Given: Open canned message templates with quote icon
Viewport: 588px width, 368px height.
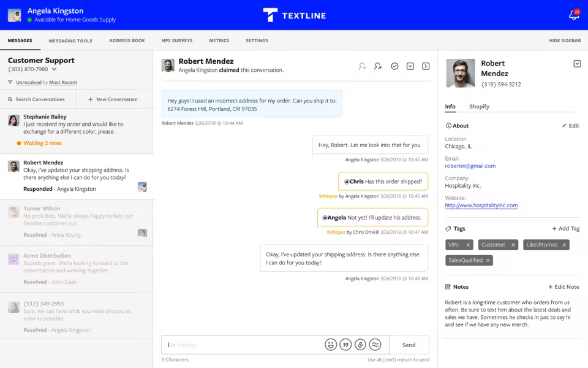Looking at the screenshot, I should pos(345,345).
